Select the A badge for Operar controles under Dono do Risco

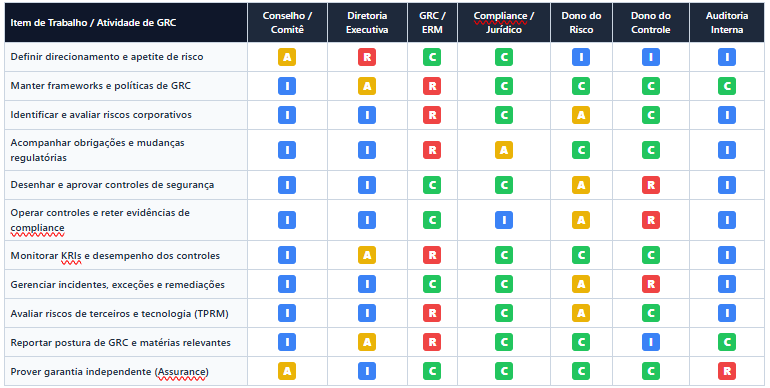click(x=581, y=220)
